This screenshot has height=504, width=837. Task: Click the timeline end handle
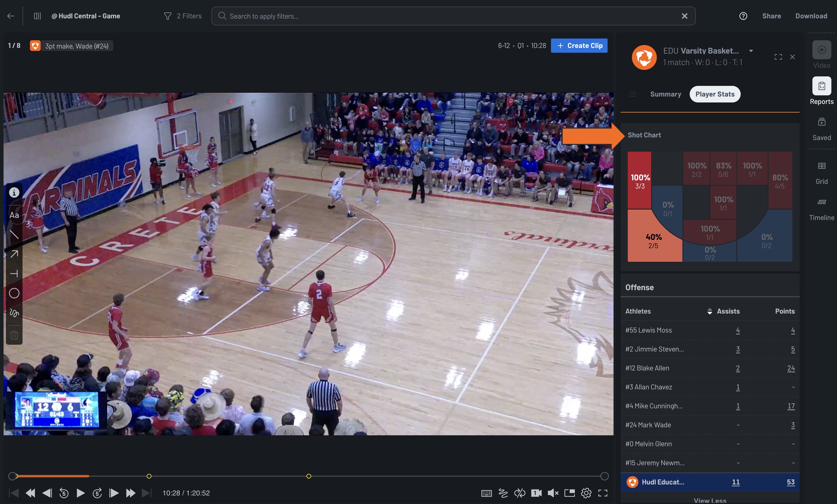pyautogui.click(x=604, y=476)
